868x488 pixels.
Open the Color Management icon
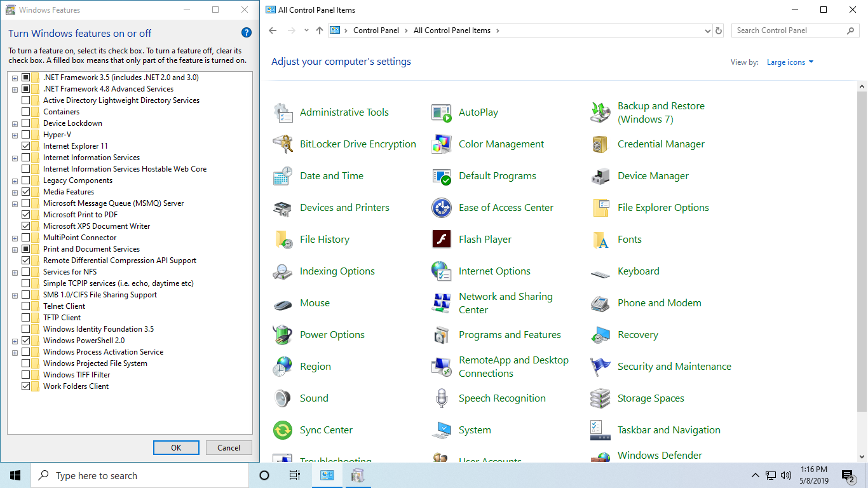tap(442, 144)
